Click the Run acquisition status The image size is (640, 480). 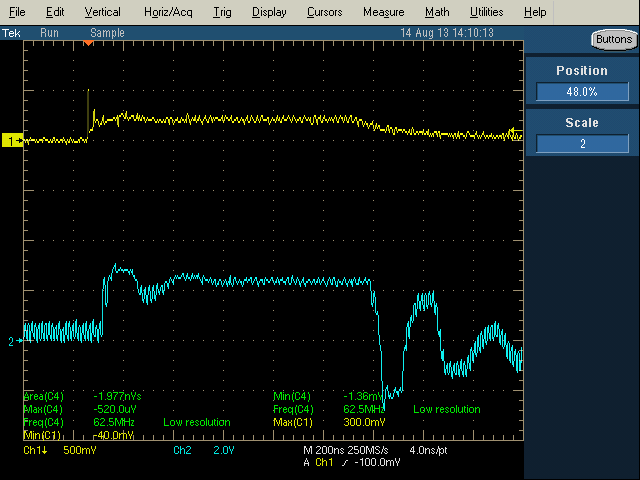(x=49, y=33)
